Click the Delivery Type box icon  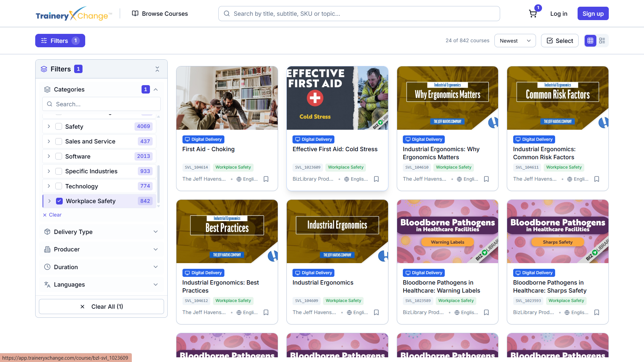coord(47,232)
